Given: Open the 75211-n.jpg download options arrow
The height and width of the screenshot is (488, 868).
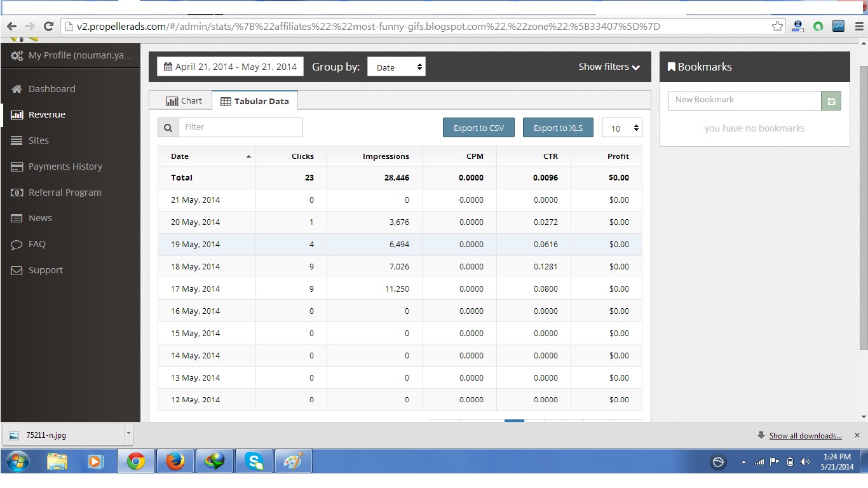Looking at the screenshot, I should tap(128, 435).
